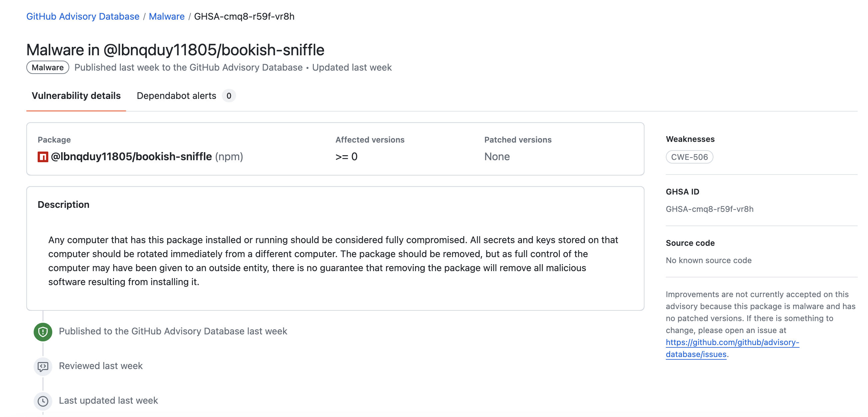868x417 pixels.
Task: Open the advisory-database issues link
Action: (x=732, y=348)
